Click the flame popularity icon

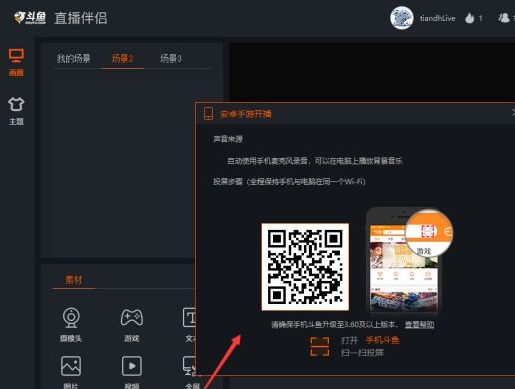coord(469,18)
